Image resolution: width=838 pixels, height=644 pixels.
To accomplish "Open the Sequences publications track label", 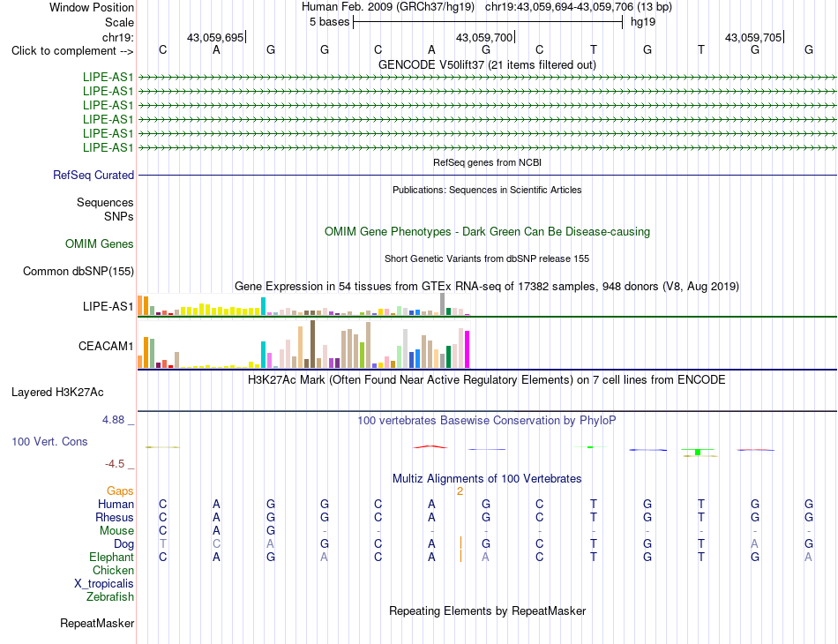I will [x=105, y=203].
